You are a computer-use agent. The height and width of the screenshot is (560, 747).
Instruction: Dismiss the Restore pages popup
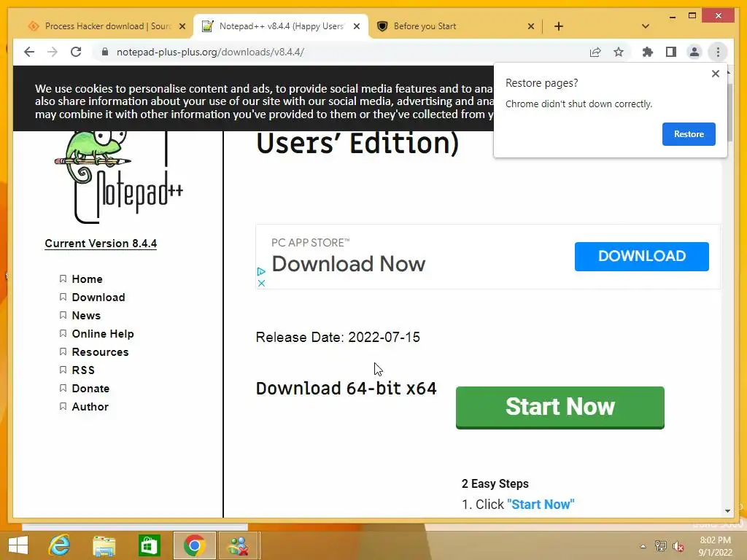coord(715,74)
